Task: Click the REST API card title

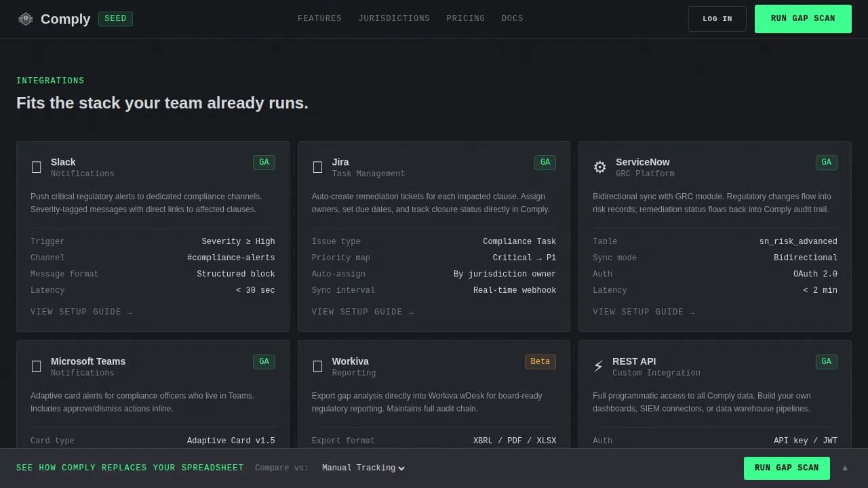Action: click(634, 361)
